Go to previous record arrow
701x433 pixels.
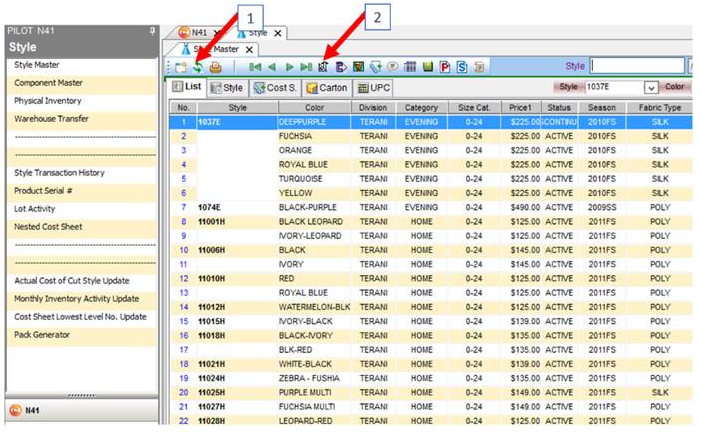click(x=272, y=67)
